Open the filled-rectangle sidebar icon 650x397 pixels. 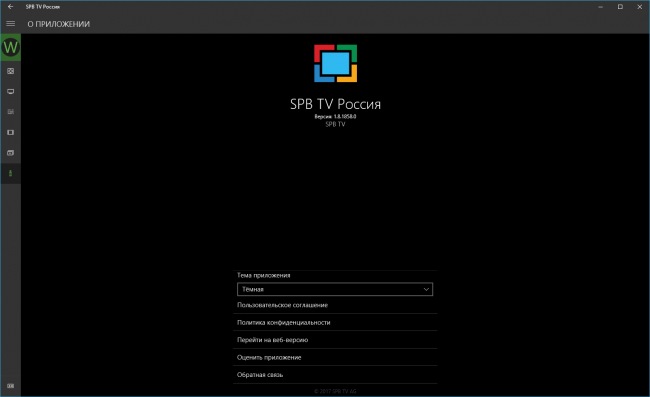(x=10, y=133)
